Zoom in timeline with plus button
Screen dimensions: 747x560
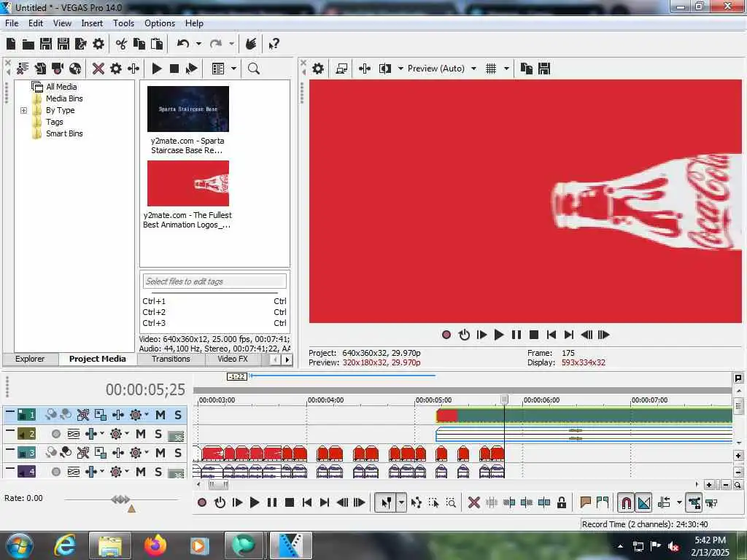point(709,485)
